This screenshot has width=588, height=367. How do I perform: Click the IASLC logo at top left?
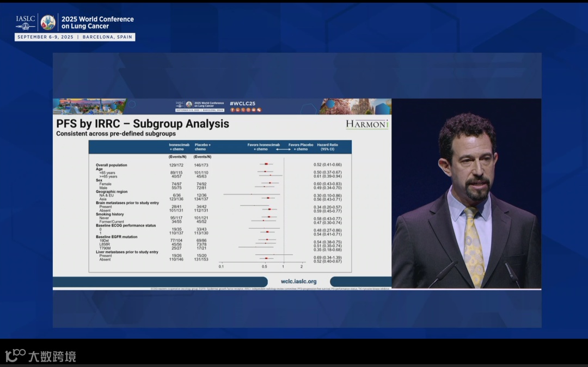click(26, 22)
